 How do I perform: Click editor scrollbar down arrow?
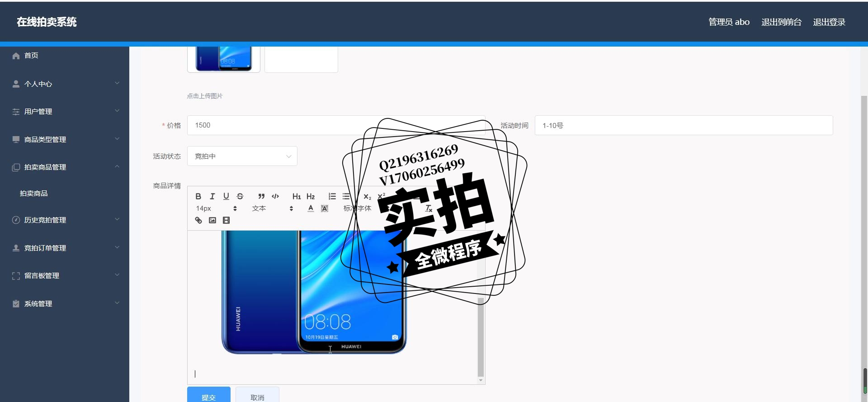(x=481, y=381)
